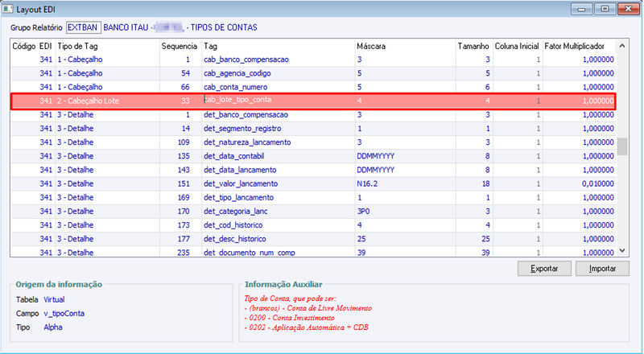
Task: Click the Tamanho value 18 cell
Action: click(473, 183)
